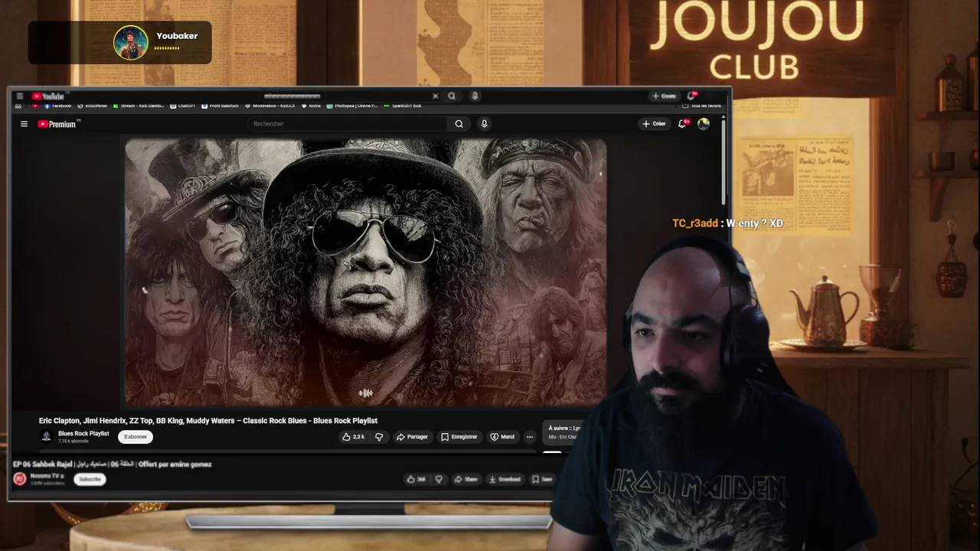The height and width of the screenshot is (551, 980).
Task: Open the eDocPerso bookmark
Action: 93,106
